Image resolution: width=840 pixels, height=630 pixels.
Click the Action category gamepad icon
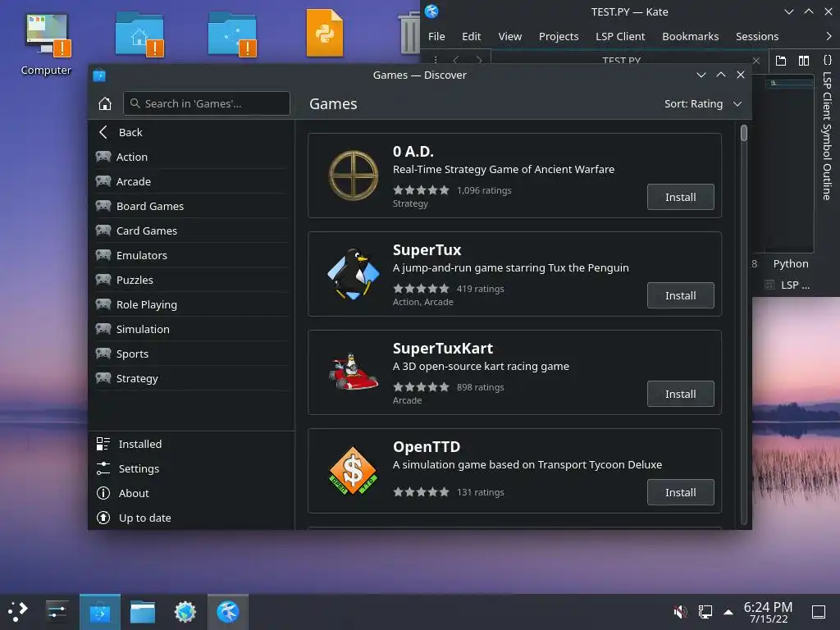click(103, 157)
